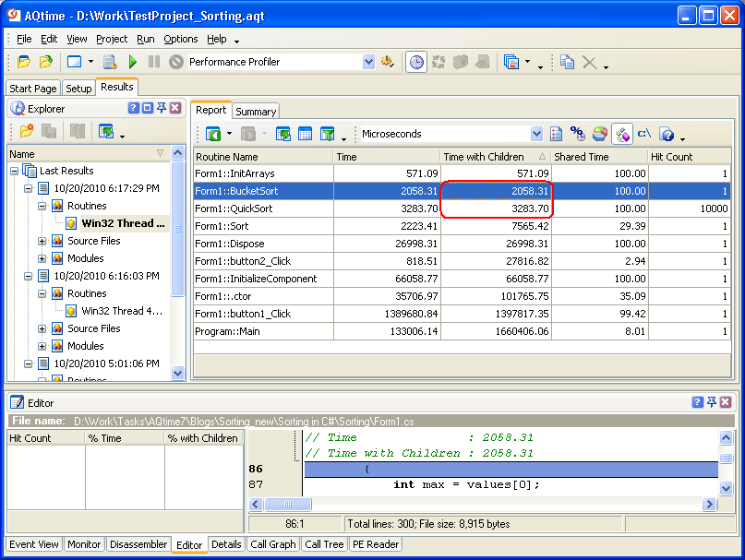Viewport: 745px width, 560px height.
Task: Open the Run menu
Action: coord(145,39)
